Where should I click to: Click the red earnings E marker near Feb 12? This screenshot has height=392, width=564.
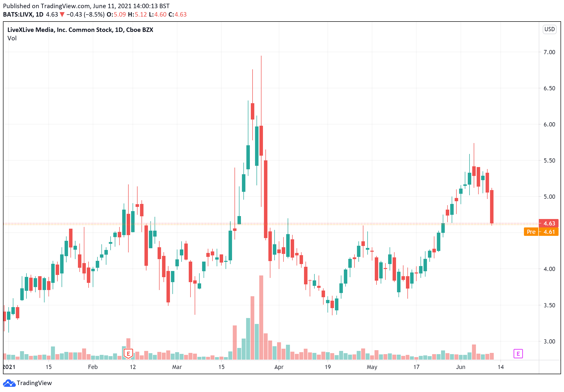(128, 354)
